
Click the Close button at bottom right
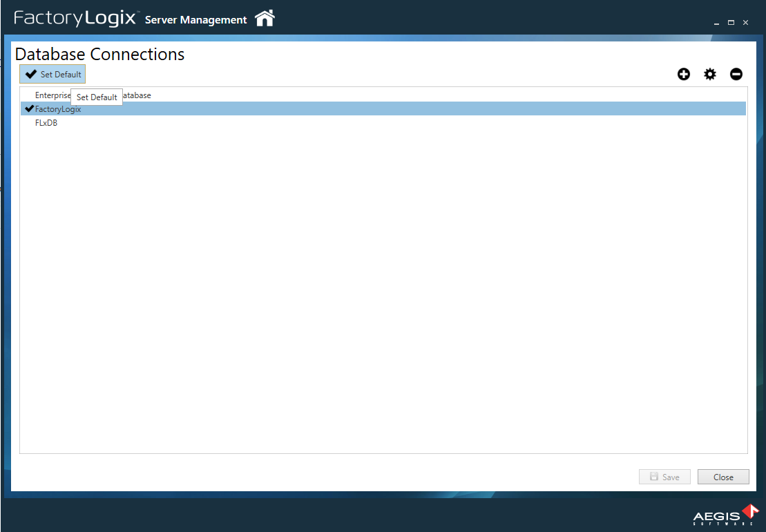723,477
